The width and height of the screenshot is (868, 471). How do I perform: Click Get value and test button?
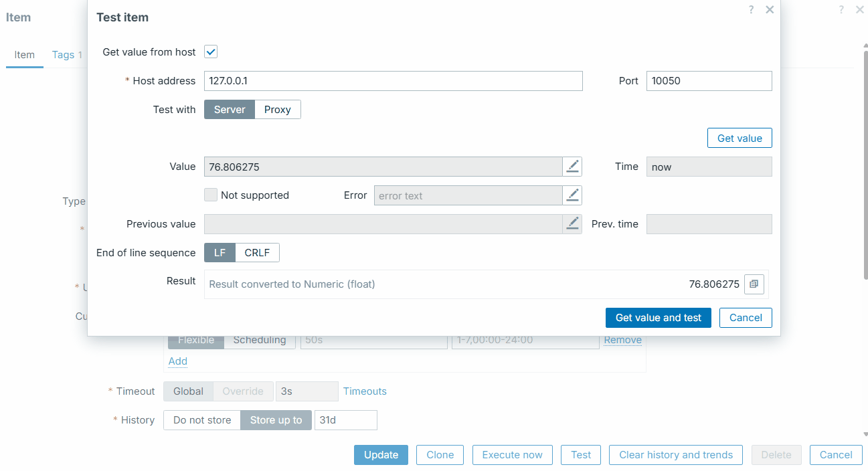658,318
